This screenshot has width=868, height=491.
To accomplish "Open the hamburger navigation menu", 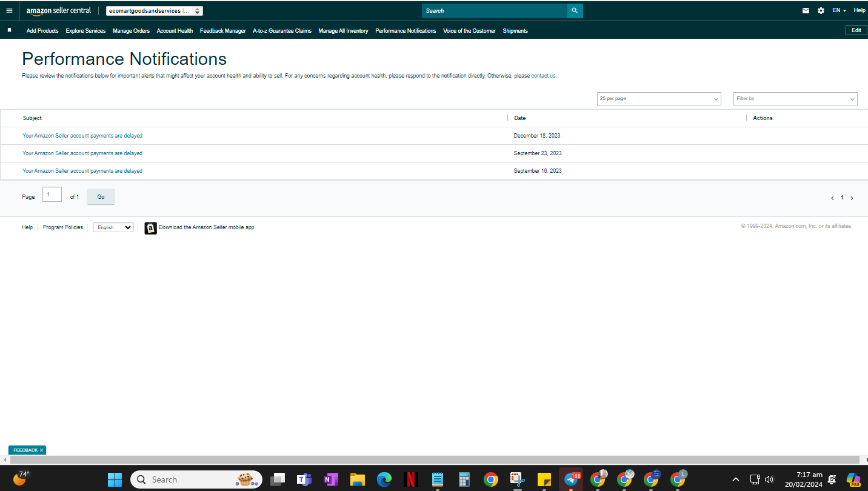I will pyautogui.click(x=9, y=10).
